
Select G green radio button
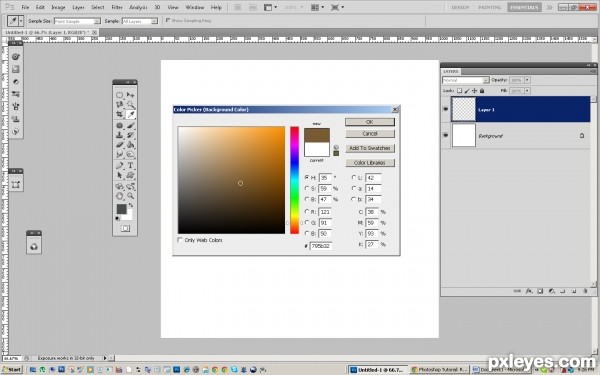click(x=307, y=222)
